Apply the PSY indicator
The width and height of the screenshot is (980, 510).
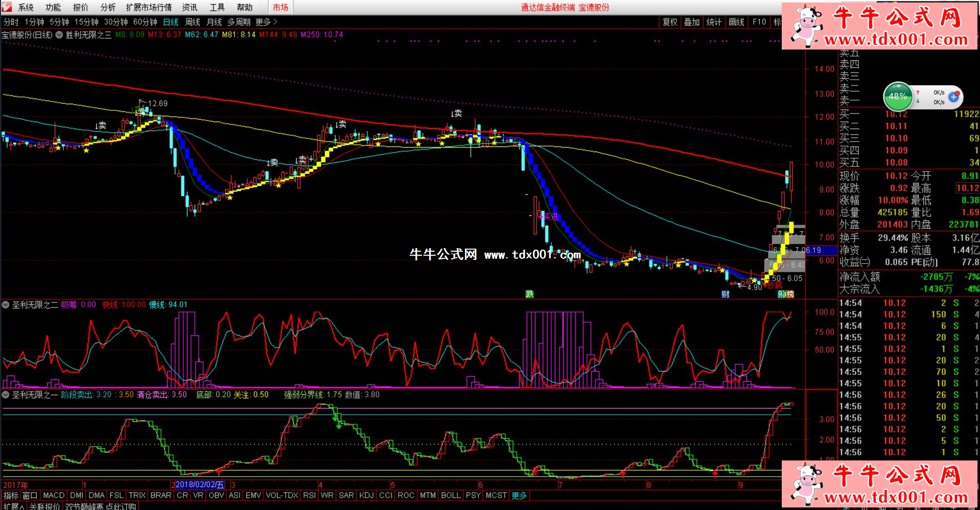(x=474, y=495)
